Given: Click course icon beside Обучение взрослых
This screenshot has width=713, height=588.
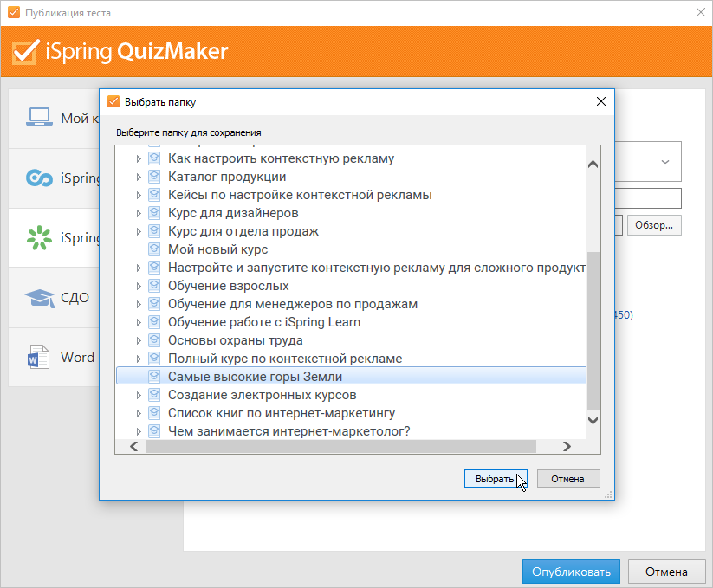Looking at the screenshot, I should coord(154,286).
